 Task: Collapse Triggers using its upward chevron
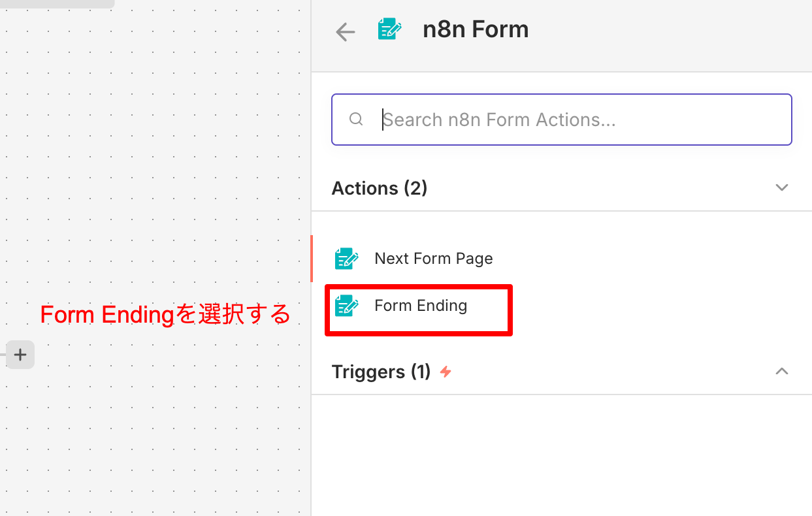782,371
